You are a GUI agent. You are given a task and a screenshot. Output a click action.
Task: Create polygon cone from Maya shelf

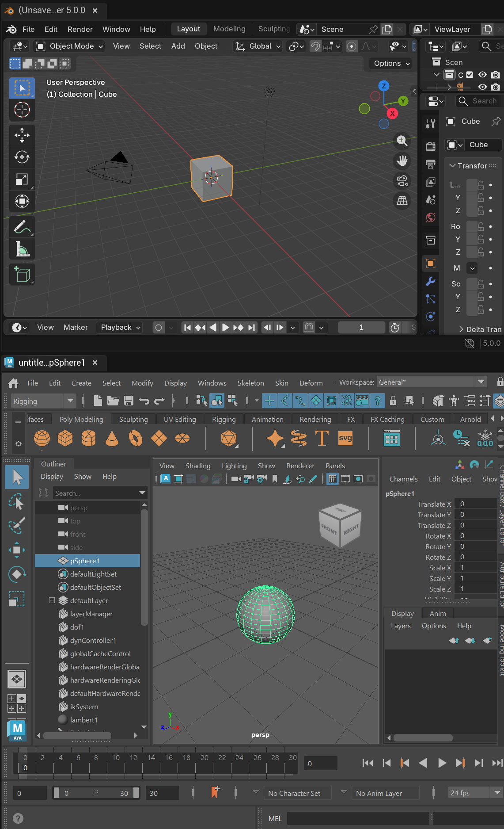point(112,439)
